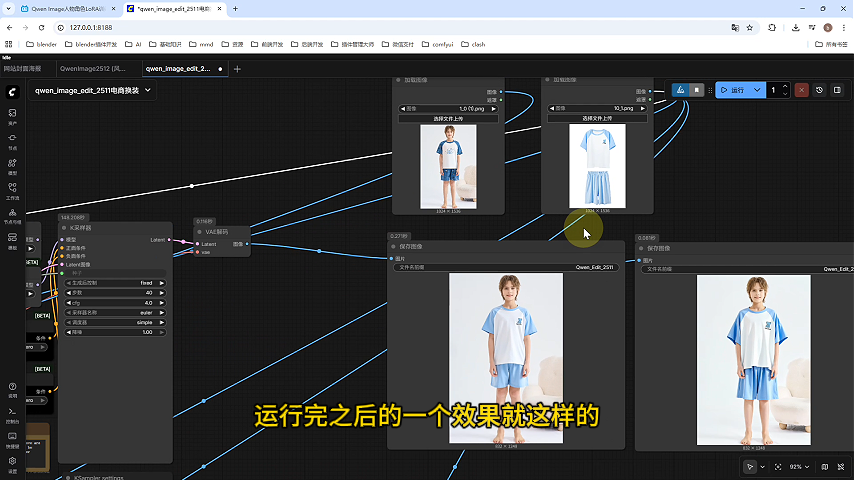
Task: Switch to the QwenImage2512 workflow tab
Action: point(93,69)
